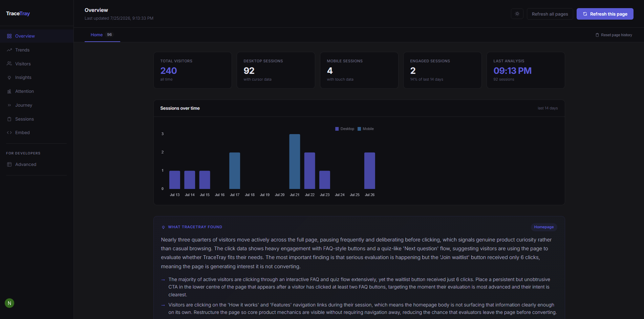Click Refresh all pages button
Image resolution: width=644 pixels, height=319 pixels.
(550, 14)
